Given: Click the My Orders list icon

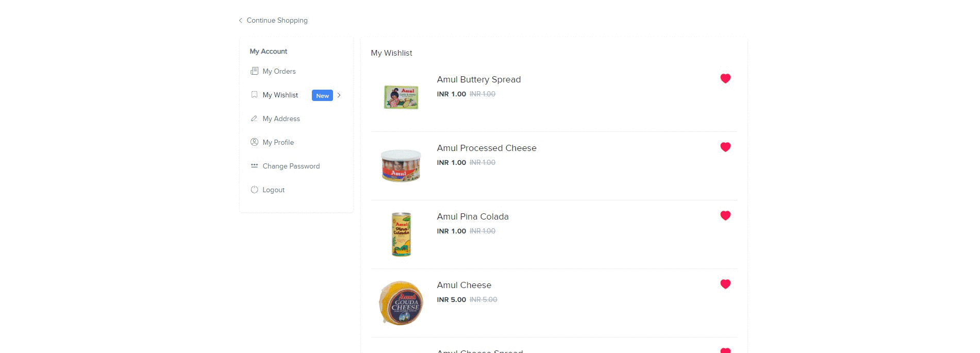Looking at the screenshot, I should [254, 71].
